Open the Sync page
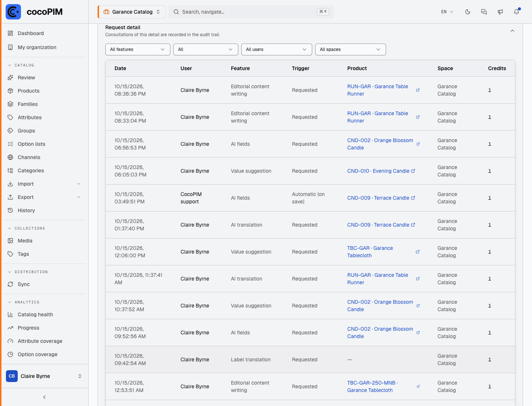This screenshot has height=406, width=532. [44, 284]
